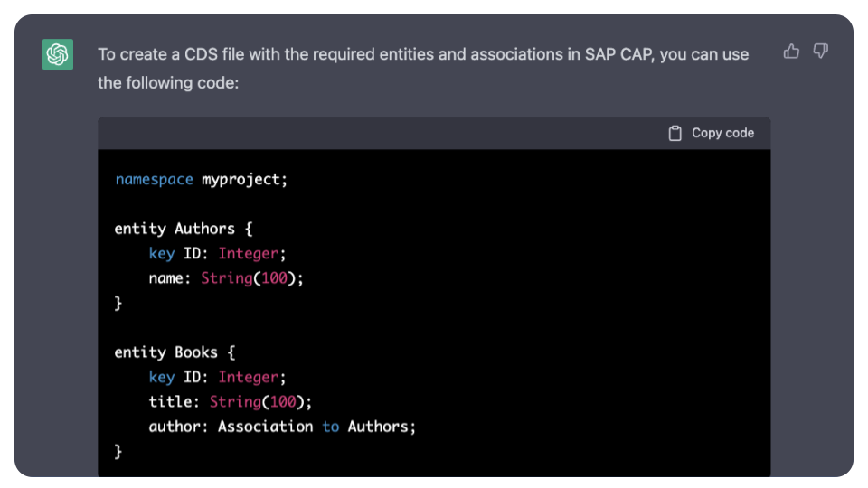Click the 'namespace myproject;' code line
This screenshot has height=488, width=868.
[x=202, y=179]
